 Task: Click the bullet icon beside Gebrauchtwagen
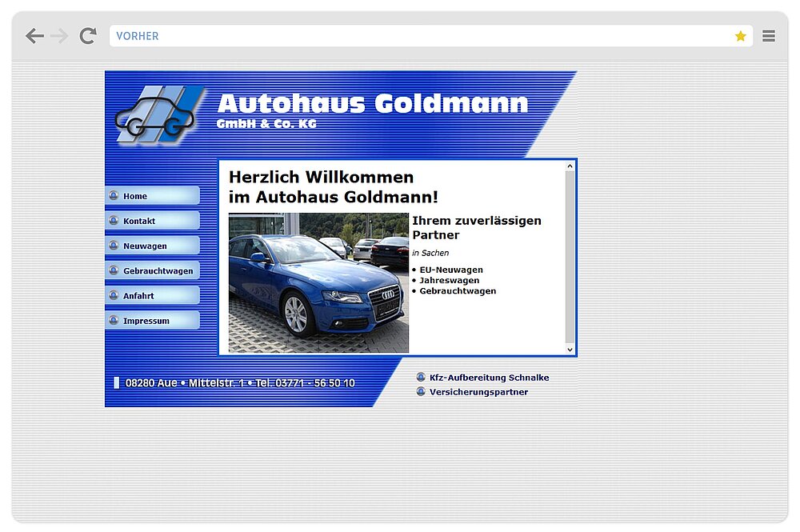point(114,270)
